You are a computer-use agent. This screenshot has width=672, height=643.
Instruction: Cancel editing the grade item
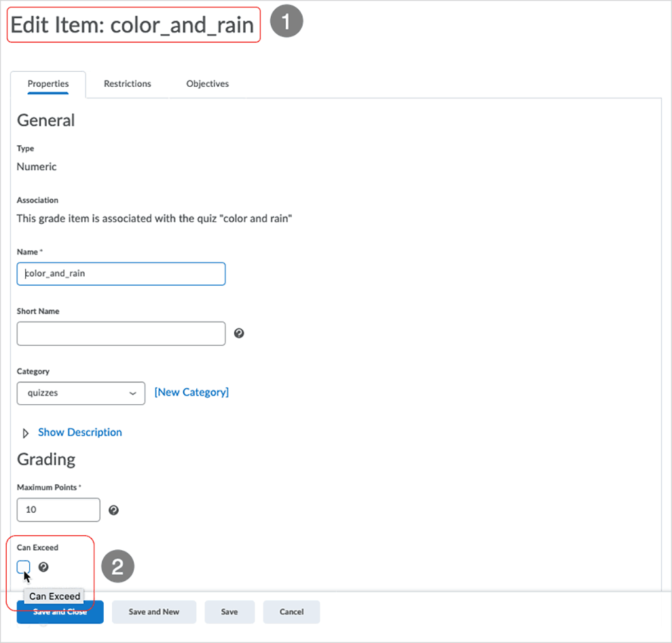[x=291, y=612]
